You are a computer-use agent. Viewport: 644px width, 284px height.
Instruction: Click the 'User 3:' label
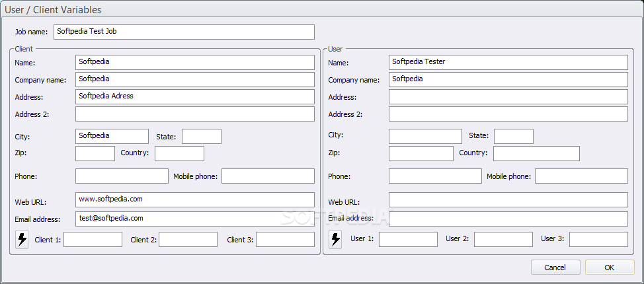tap(552, 238)
